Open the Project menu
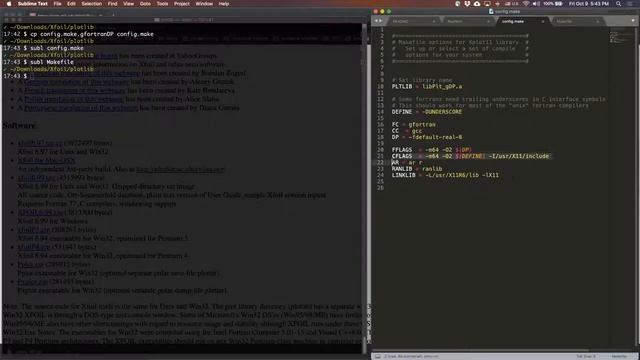Screen dimensions: 640x360 click(182, 4)
